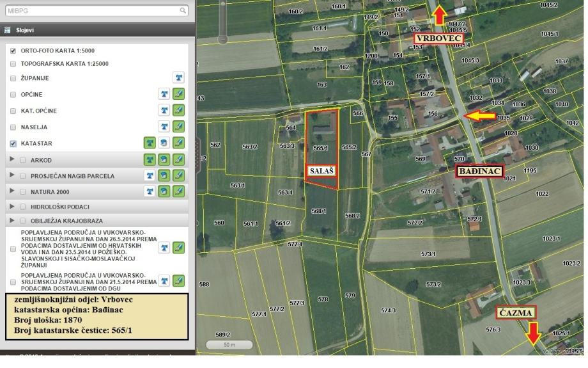Screen dimensions: 588x368
Task: Open style brush icon for KAT. OPĆINE layer
Action: (x=178, y=110)
